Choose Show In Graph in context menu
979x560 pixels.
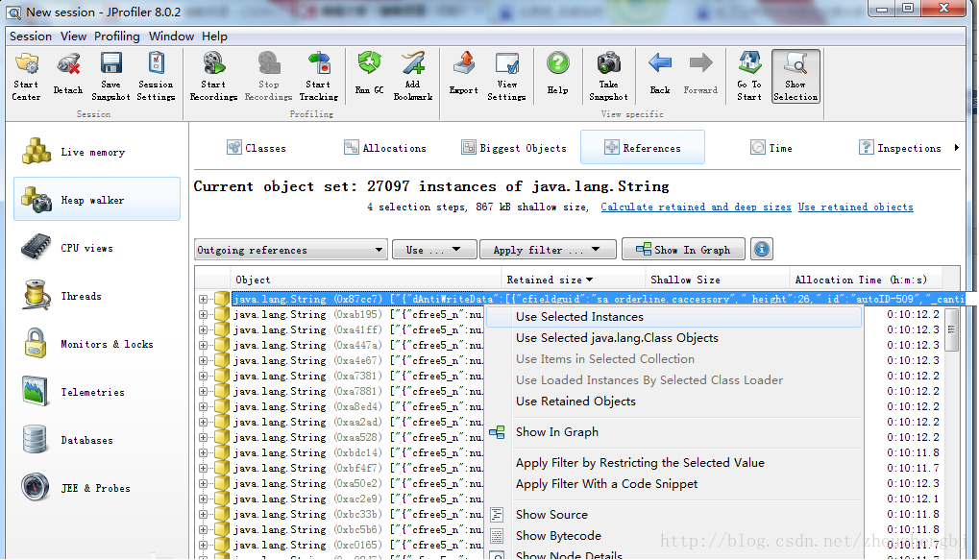[x=673, y=432]
